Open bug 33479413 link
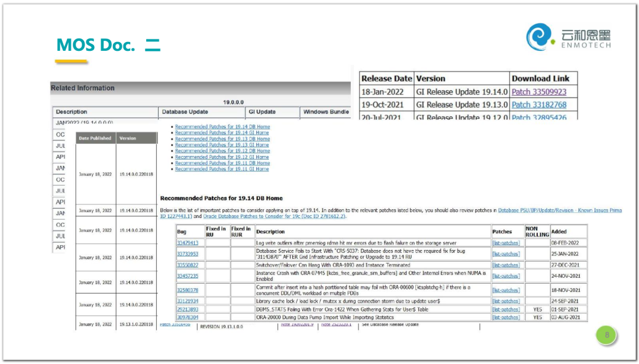The width and height of the screenshot is (639, 364). pyautogui.click(x=188, y=243)
